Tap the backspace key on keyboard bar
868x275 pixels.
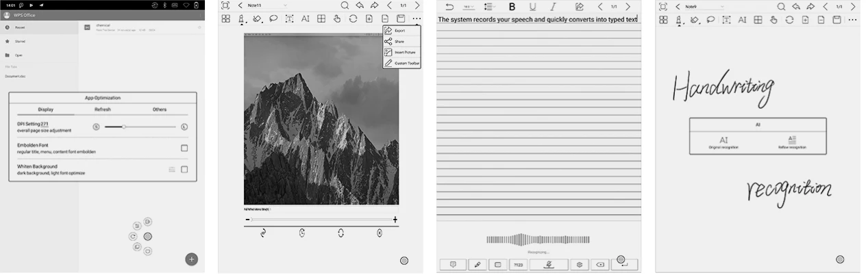[599, 264]
